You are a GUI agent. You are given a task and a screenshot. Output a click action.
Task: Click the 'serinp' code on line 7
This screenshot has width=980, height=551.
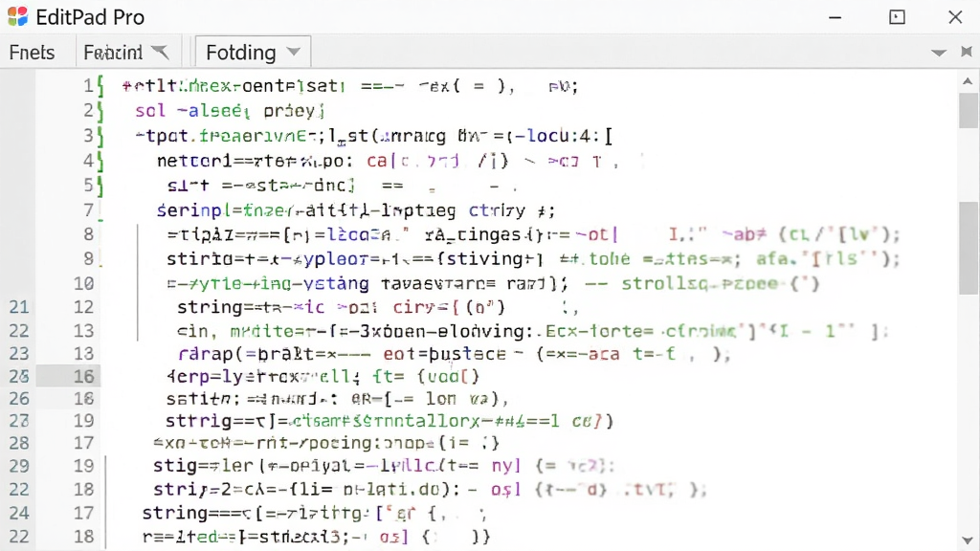pos(189,210)
